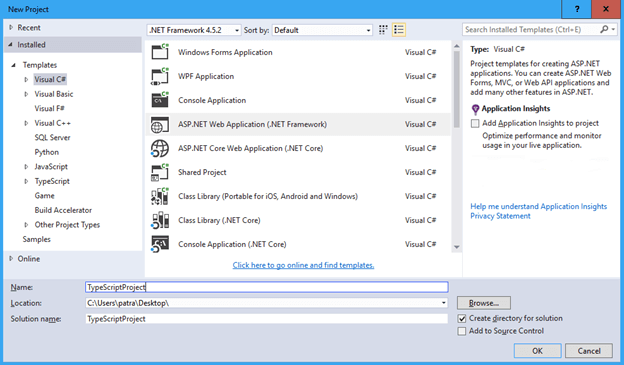
Task: Select Python in the templates tree
Action: 47,152
